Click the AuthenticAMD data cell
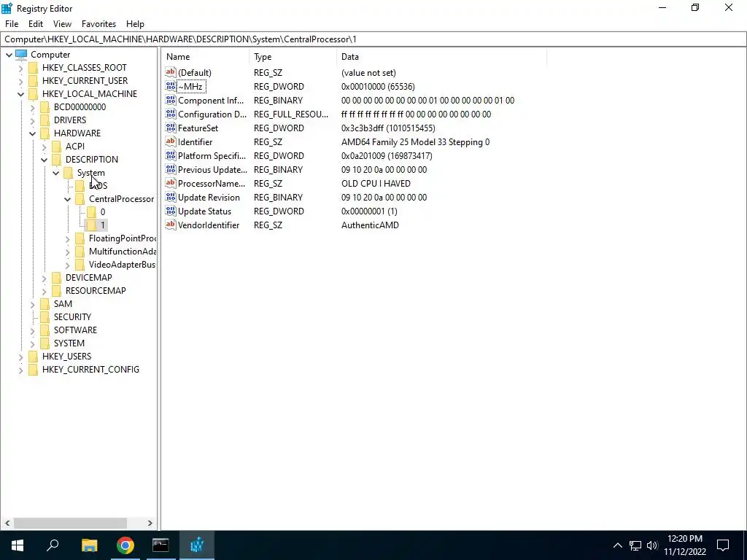 coord(370,225)
